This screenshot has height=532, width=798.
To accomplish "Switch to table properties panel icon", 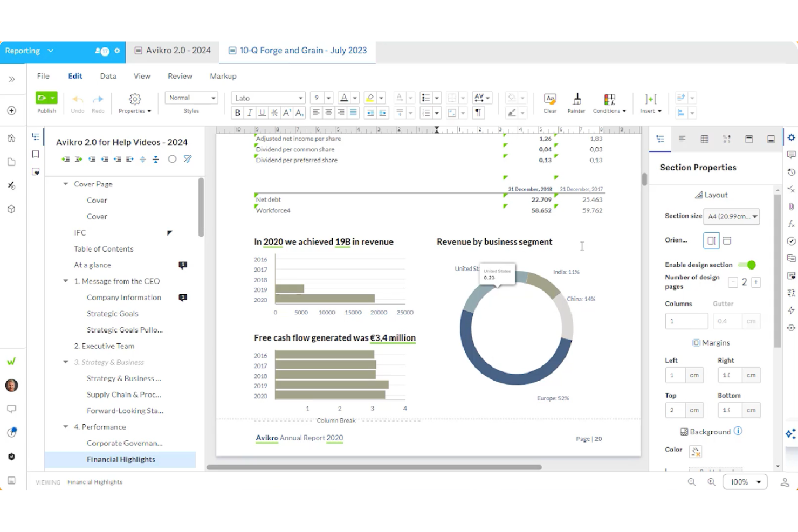I will 704,139.
